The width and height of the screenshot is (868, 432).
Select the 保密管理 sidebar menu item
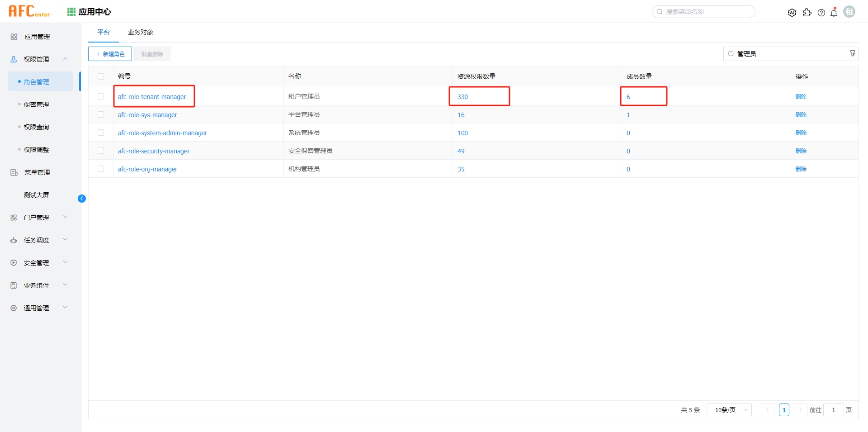pyautogui.click(x=36, y=104)
